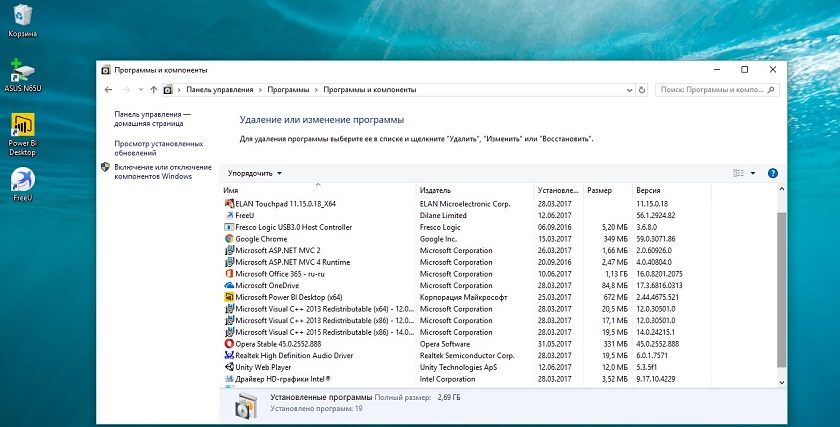Image resolution: width=840 pixels, height=427 pixels.
Task: Click the Programs and Components title bar icon
Action: pyautogui.click(x=106, y=70)
